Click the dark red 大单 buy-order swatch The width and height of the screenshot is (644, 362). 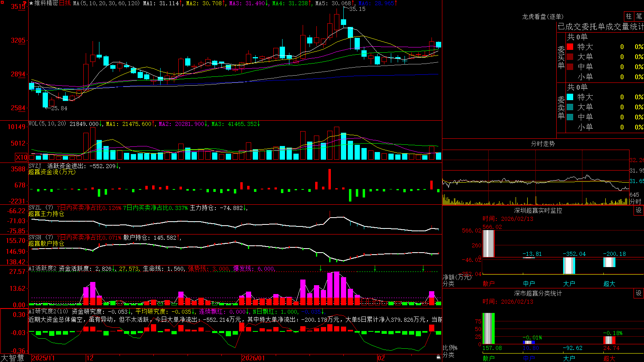(x=570, y=57)
